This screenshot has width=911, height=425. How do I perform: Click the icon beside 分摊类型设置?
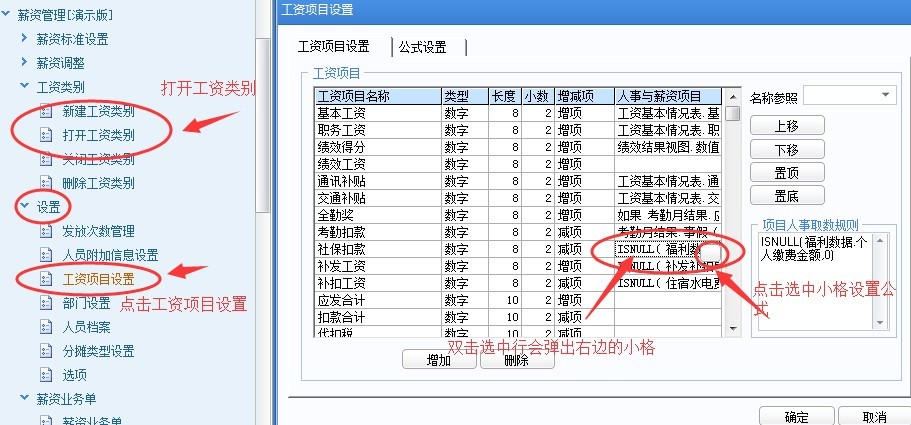[44, 351]
